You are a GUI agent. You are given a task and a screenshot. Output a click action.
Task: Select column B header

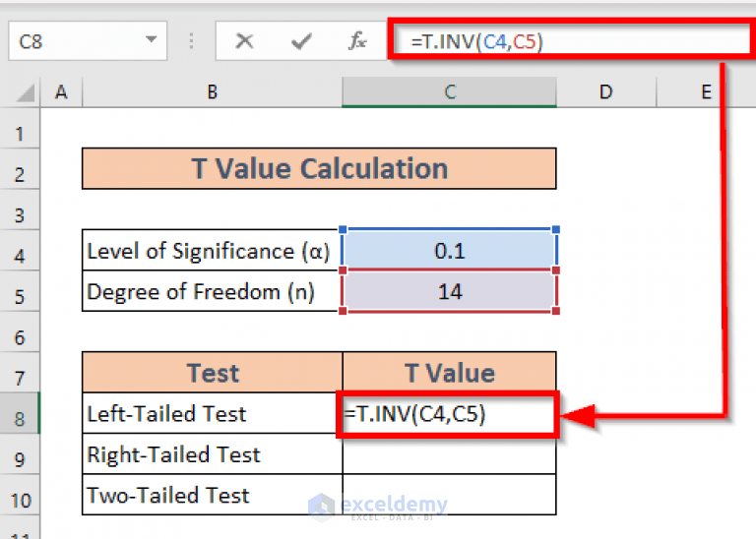tap(213, 91)
